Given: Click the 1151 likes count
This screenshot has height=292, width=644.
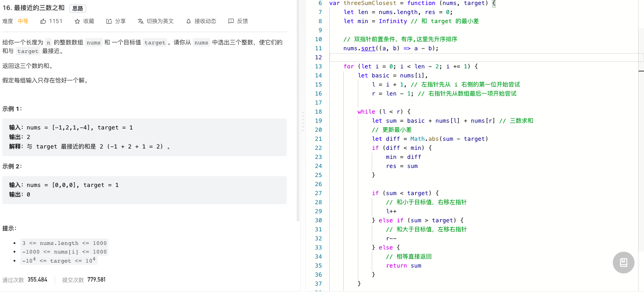Looking at the screenshot, I should pyautogui.click(x=56, y=21).
